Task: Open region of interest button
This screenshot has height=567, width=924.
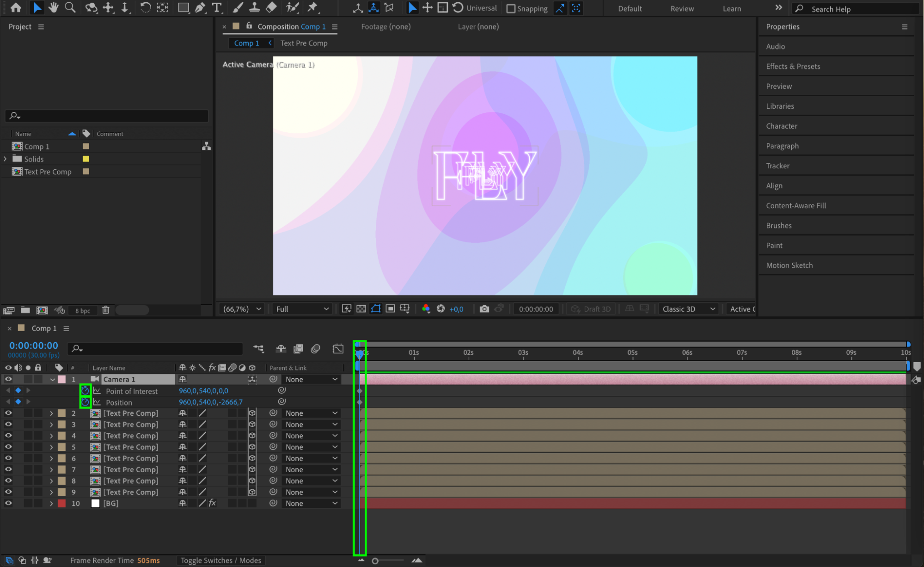Action: coord(391,309)
